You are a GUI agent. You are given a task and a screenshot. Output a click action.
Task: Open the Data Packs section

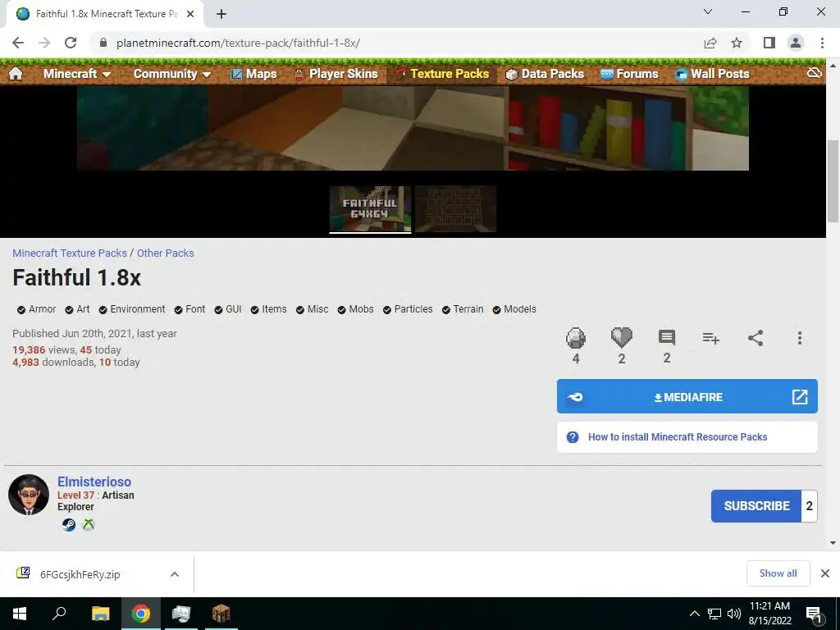(545, 74)
